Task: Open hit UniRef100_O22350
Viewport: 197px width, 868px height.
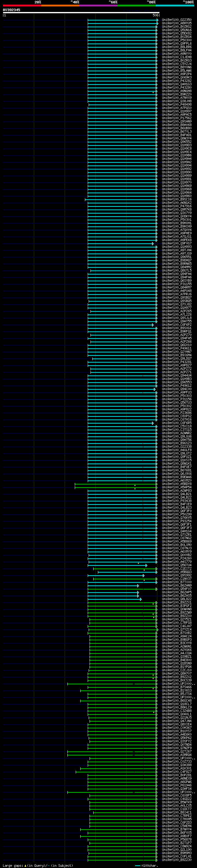Action: tap(176, 20)
